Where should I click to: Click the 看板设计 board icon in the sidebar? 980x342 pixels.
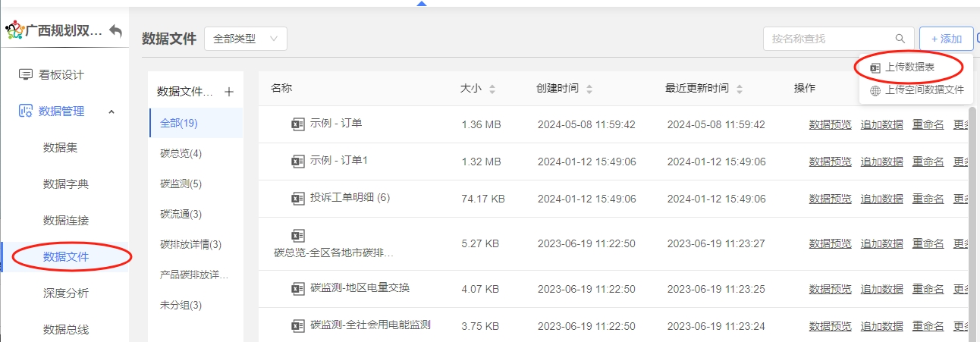(26, 74)
